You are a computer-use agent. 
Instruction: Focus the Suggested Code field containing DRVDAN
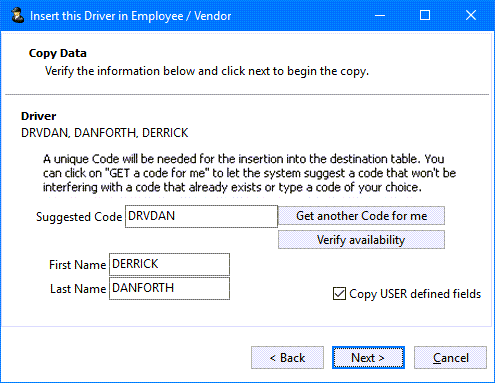point(201,216)
